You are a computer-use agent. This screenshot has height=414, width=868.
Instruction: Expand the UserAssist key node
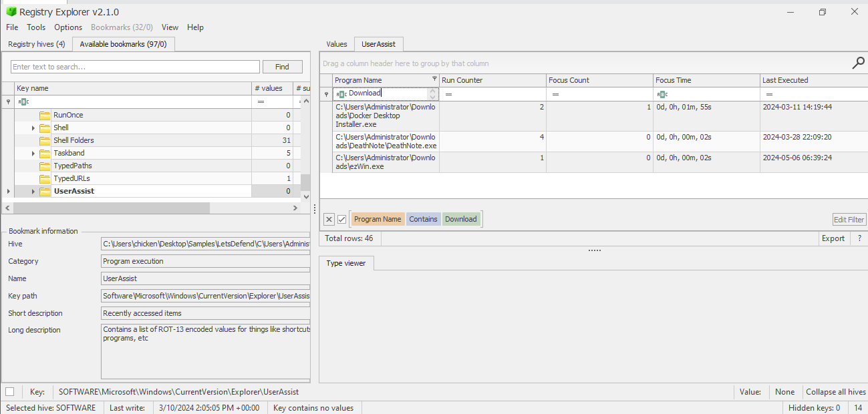point(33,192)
